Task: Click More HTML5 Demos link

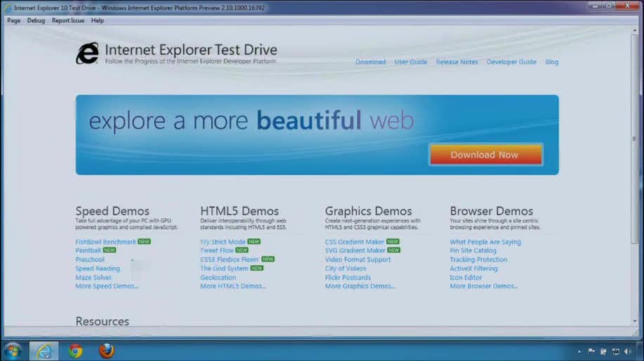Action: (233, 287)
